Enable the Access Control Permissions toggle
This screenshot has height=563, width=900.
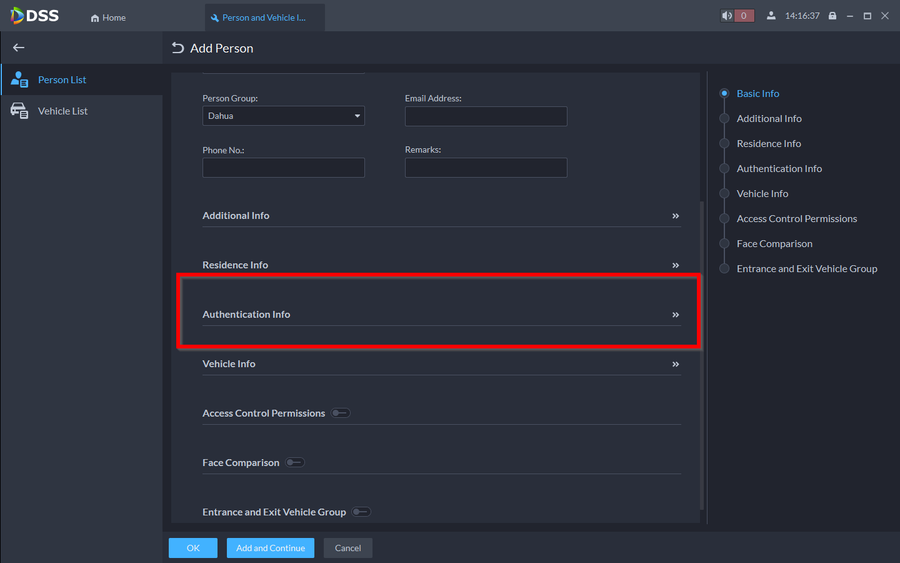(x=340, y=413)
